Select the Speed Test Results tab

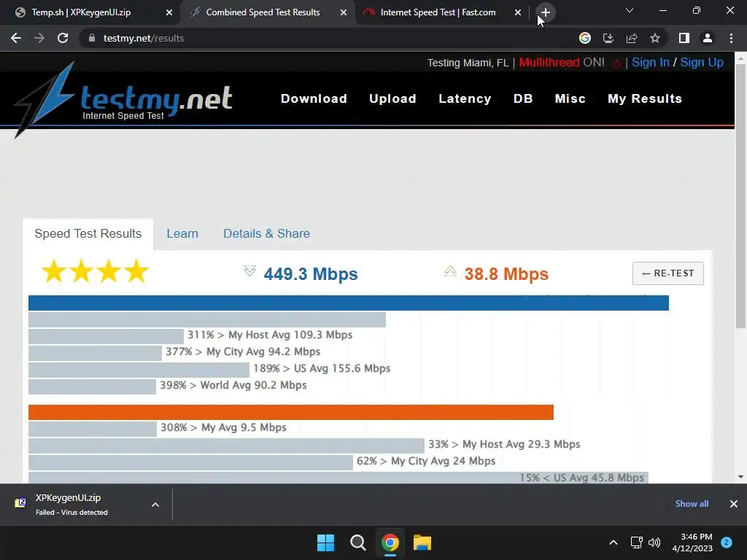point(88,234)
